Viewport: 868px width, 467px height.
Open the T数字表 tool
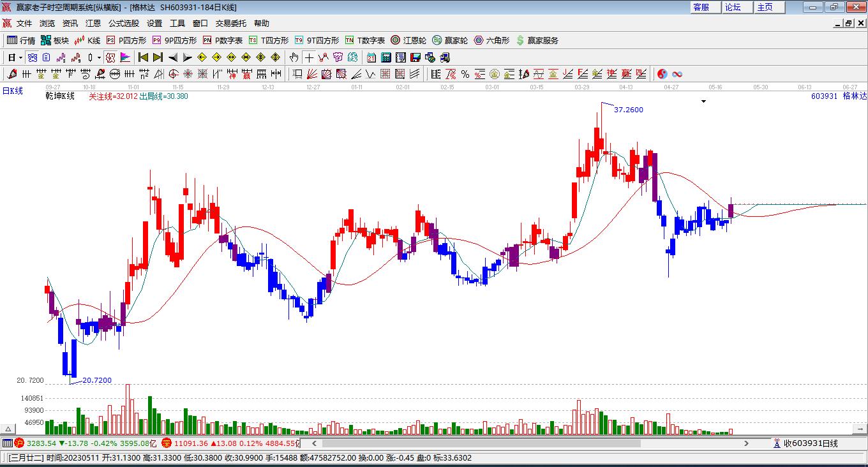pyautogui.click(x=365, y=40)
